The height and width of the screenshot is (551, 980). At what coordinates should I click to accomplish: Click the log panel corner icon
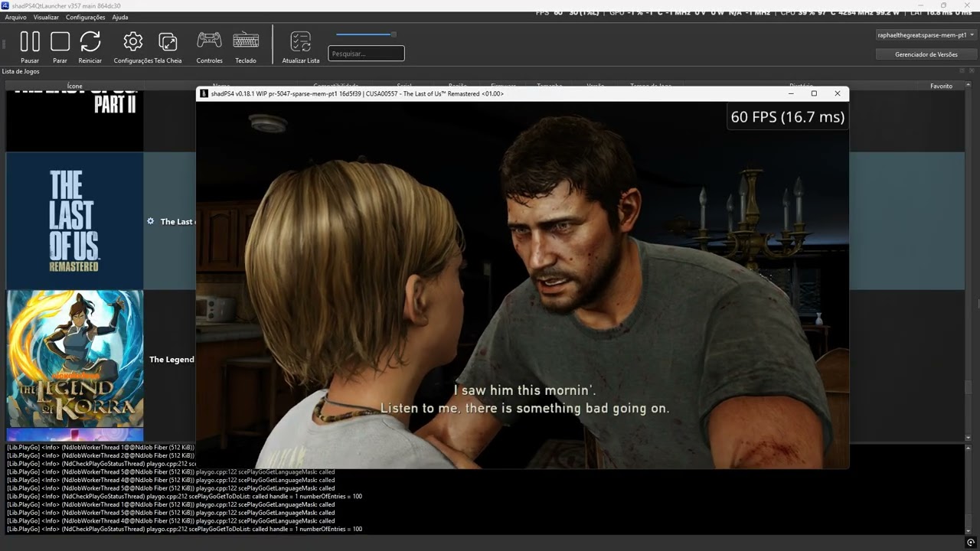pyautogui.click(x=971, y=543)
